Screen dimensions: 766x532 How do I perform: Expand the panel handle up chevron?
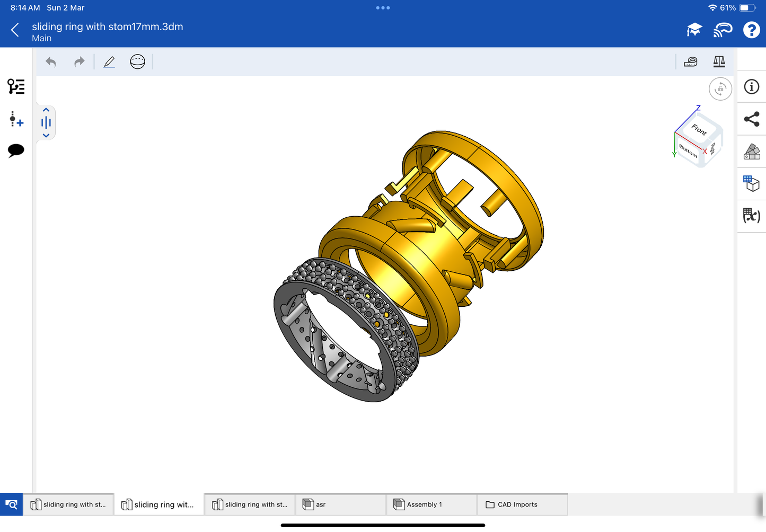click(x=46, y=110)
